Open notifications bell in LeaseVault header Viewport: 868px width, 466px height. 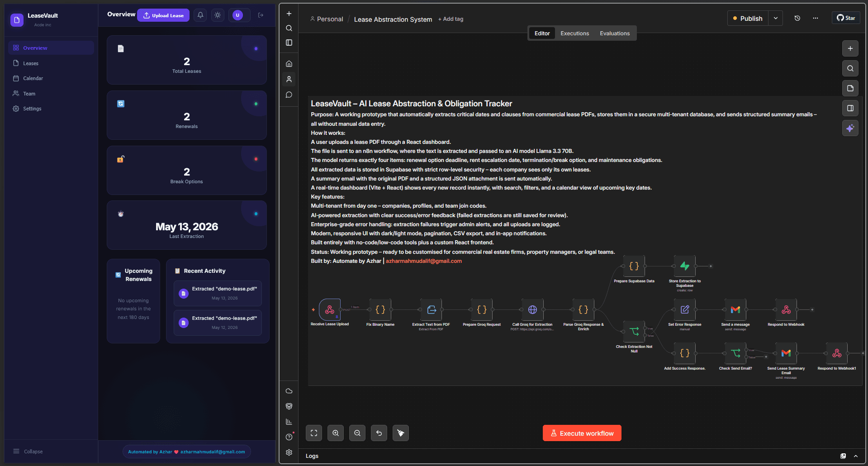pos(200,15)
